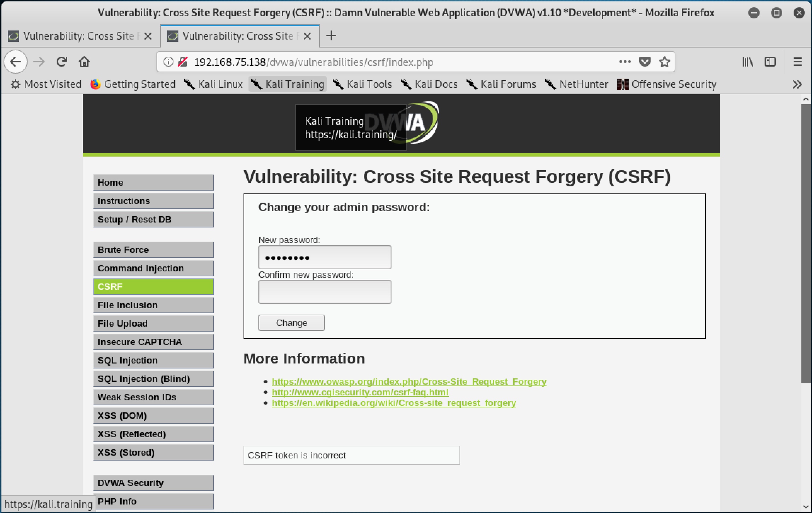Open Kali Docs bookmark

pos(429,84)
